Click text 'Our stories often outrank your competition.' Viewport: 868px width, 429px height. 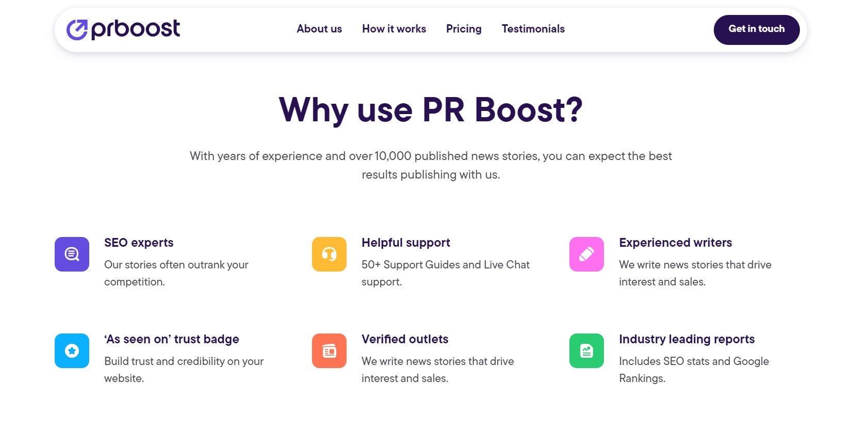(176, 273)
